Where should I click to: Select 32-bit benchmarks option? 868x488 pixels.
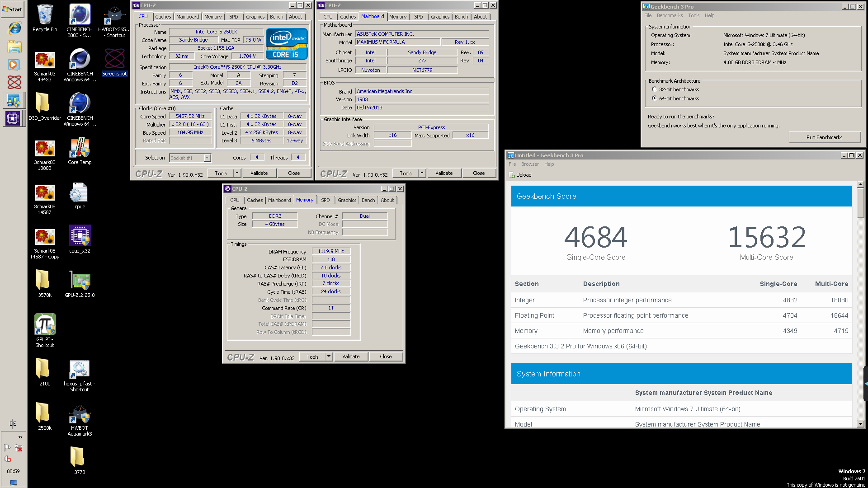point(654,89)
